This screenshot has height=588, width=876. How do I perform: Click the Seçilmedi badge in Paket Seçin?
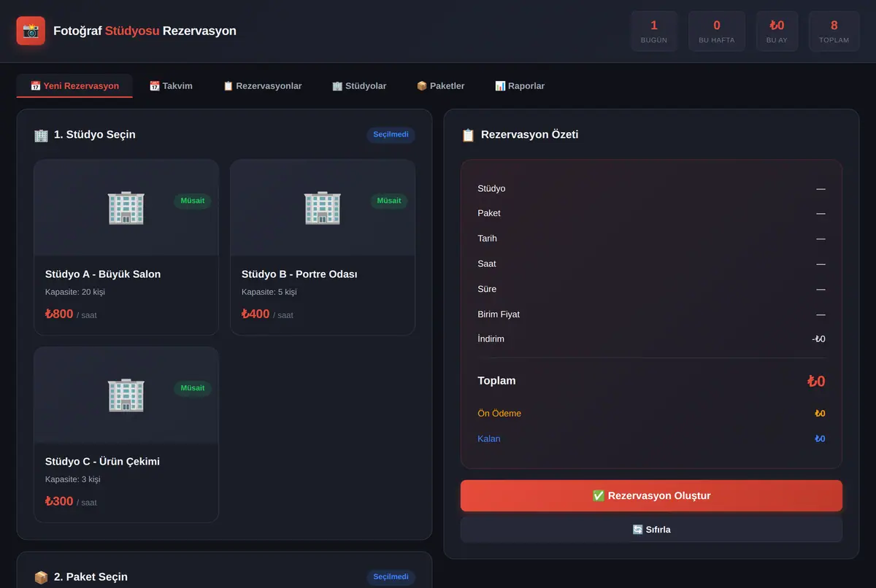pyautogui.click(x=391, y=577)
